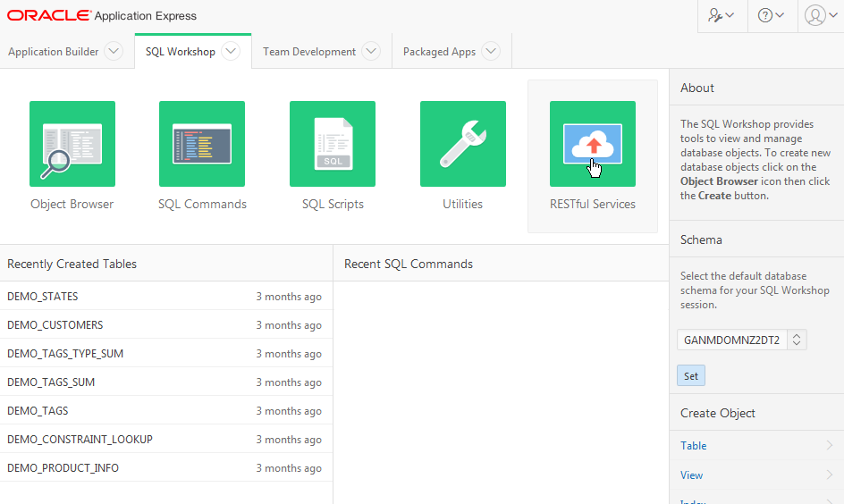Image resolution: width=844 pixels, height=504 pixels.
Task: Open the help question mark menu
Action: pos(771,15)
